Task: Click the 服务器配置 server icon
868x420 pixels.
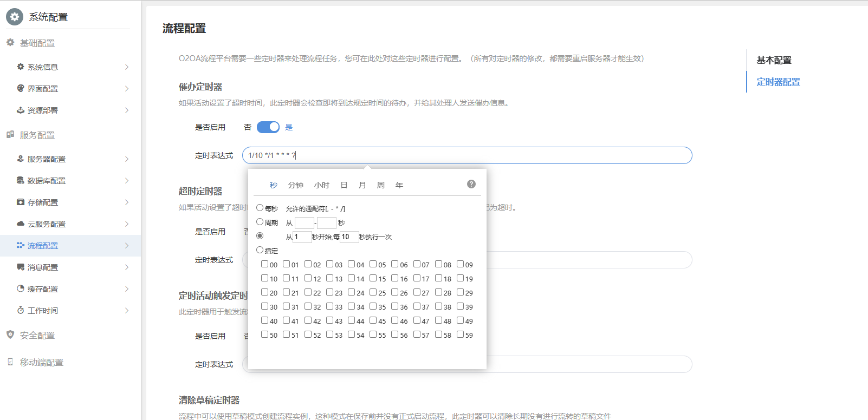Action: point(21,159)
